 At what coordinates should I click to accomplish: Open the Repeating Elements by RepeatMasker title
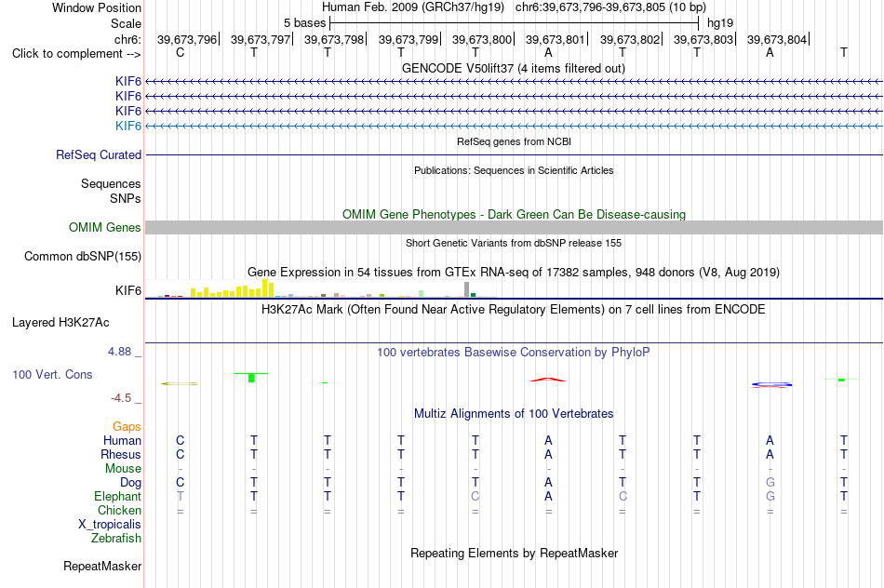coord(514,553)
